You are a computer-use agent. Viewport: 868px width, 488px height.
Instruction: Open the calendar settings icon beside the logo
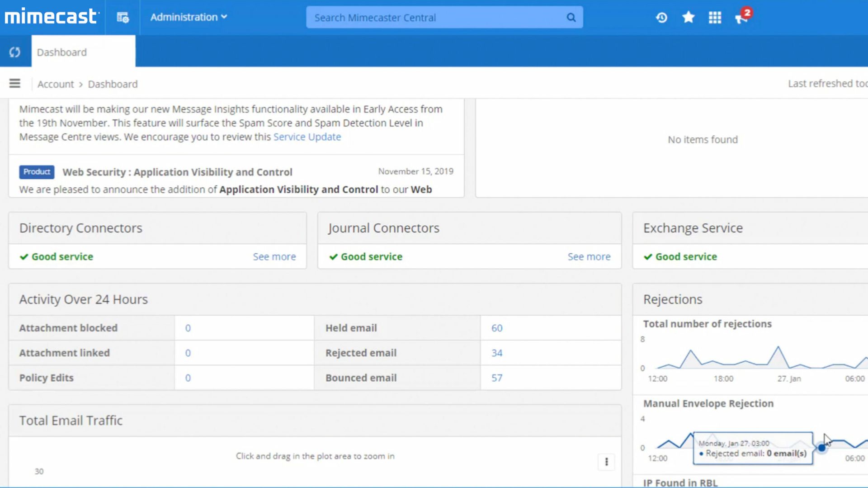tap(123, 18)
